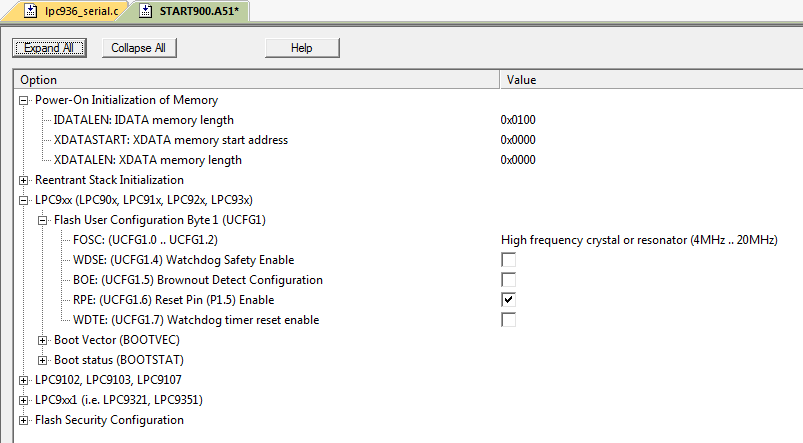Screen dimensions: 803x443
Task: Select IDATALEN: IDATA memory length row
Action: [143, 120]
